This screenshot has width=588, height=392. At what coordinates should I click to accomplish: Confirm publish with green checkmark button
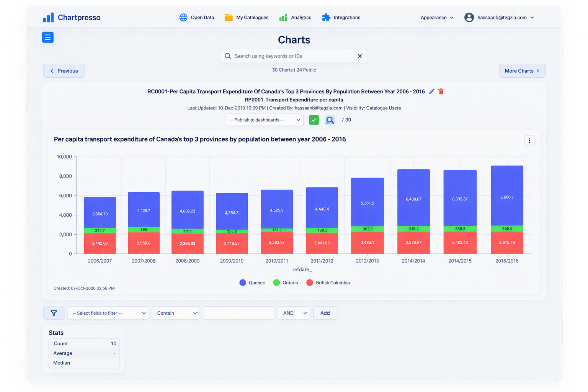pyautogui.click(x=314, y=120)
